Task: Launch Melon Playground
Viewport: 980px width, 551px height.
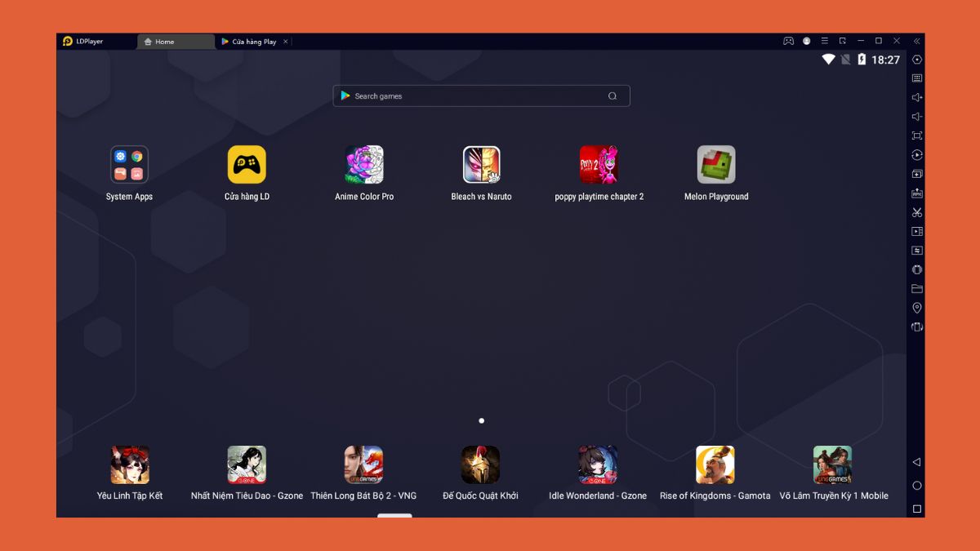Action: tap(715, 164)
